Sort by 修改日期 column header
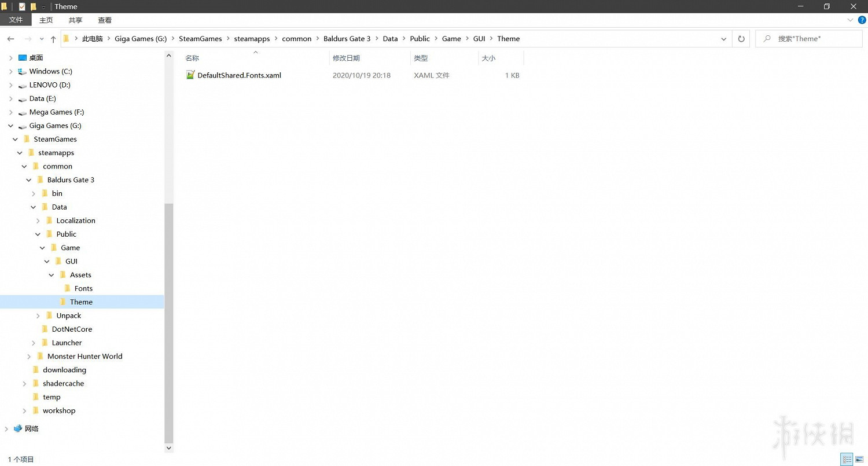Viewport: 868px width, 466px height. (x=346, y=58)
